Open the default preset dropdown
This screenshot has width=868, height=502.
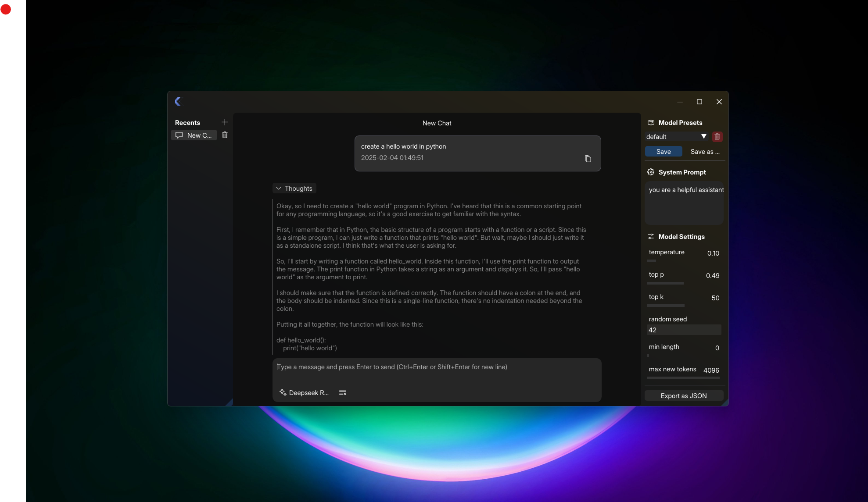(x=676, y=137)
